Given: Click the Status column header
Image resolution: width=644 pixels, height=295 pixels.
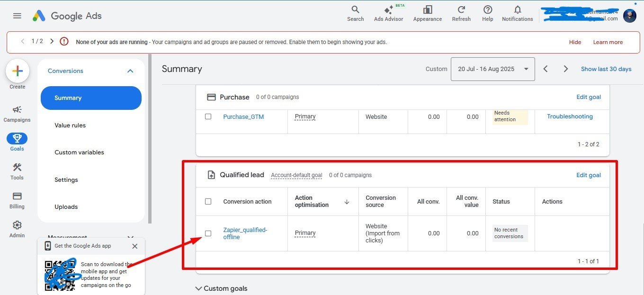Looking at the screenshot, I should click(501, 202).
